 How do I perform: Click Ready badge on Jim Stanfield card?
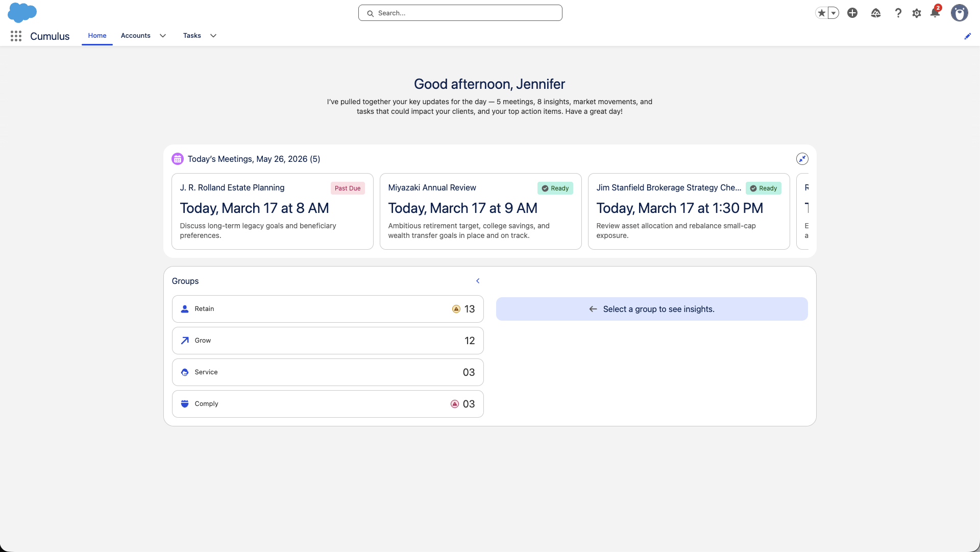click(764, 188)
